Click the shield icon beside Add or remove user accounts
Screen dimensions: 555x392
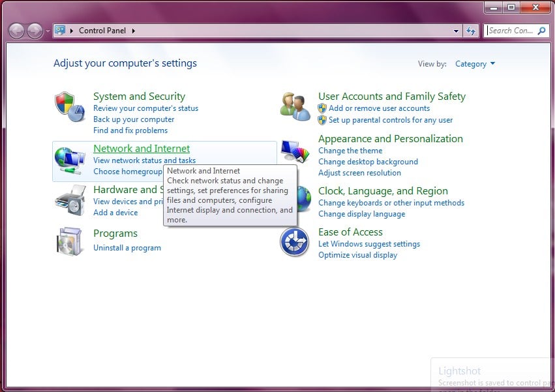[322, 108]
